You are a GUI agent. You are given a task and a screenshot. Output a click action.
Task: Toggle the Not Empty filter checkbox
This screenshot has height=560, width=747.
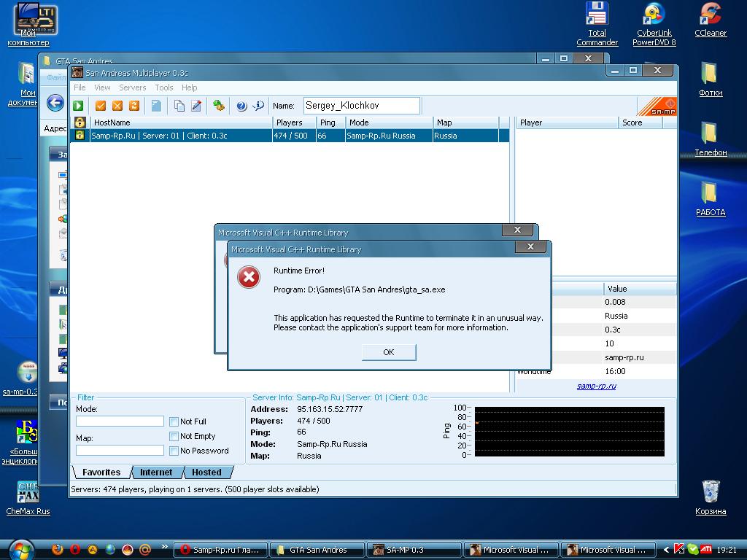pyautogui.click(x=174, y=436)
